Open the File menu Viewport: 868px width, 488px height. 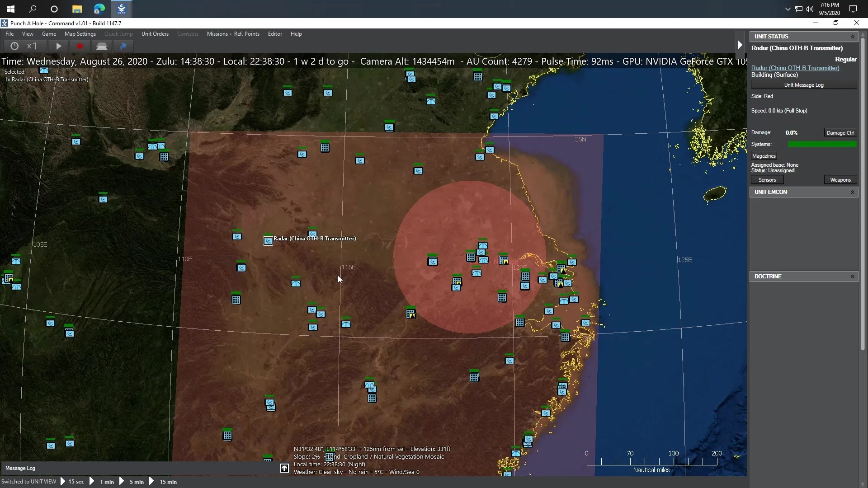[x=9, y=34]
